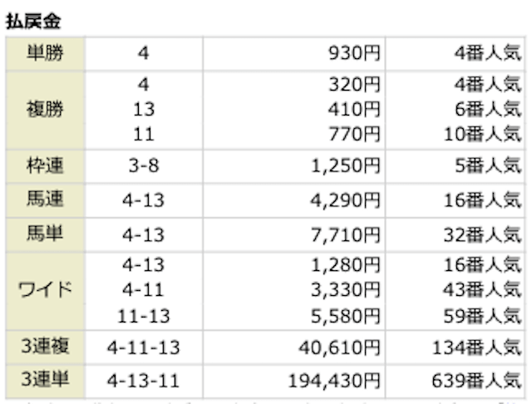Select the 馬連 header cell
This screenshot has height=404, width=532.
coord(45,200)
